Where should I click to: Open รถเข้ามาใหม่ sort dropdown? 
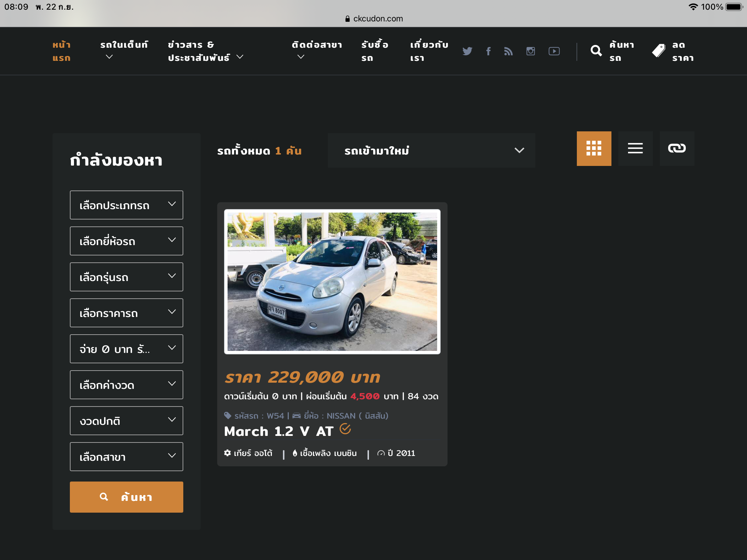point(432,150)
